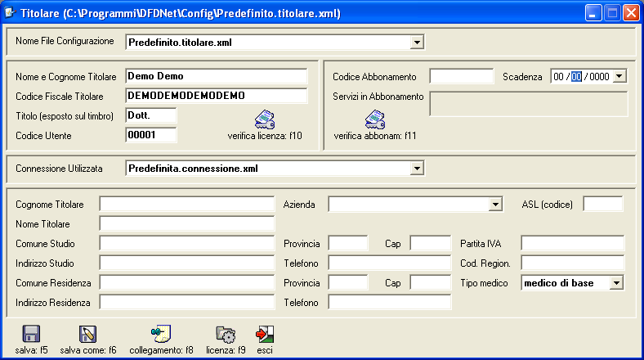Click the salva f5 floppy disk icon
644x360 pixels.
(x=32, y=334)
